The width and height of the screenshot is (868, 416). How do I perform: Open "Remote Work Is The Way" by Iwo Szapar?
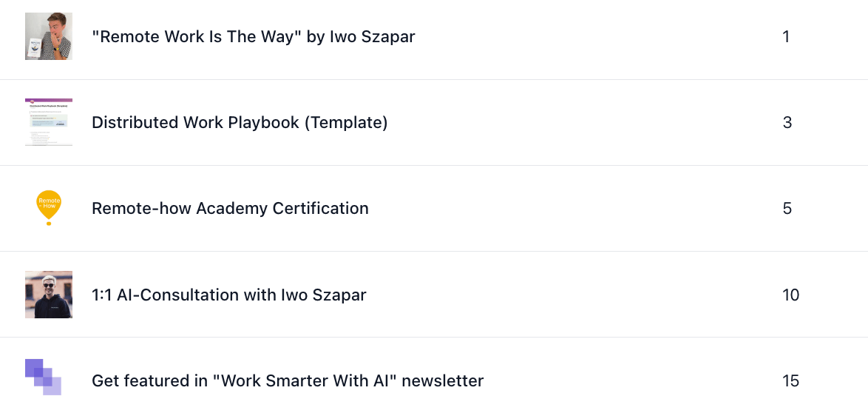click(253, 37)
